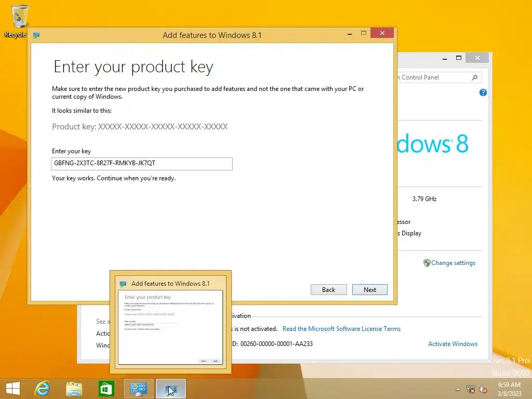
Task: Click the network status tray icon
Action: pos(470,389)
